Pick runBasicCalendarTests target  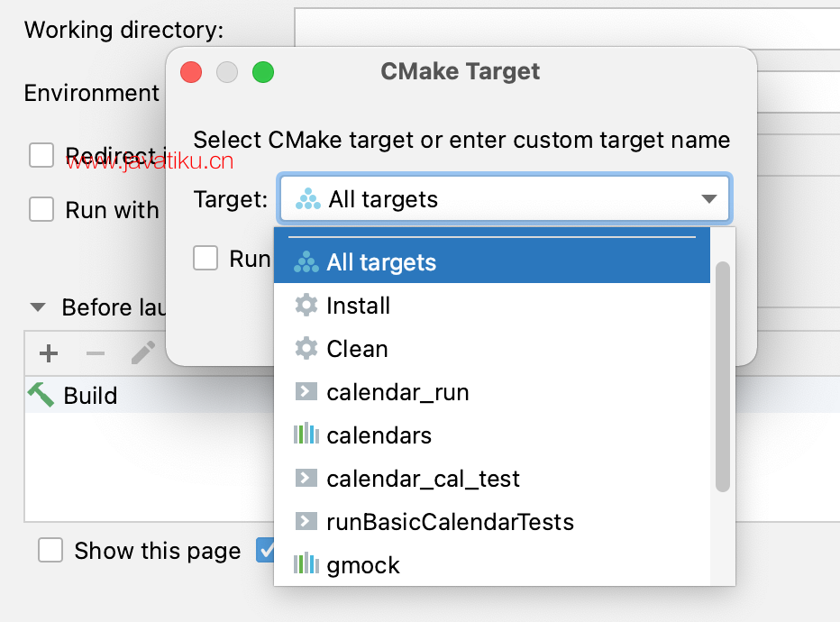tap(492, 522)
